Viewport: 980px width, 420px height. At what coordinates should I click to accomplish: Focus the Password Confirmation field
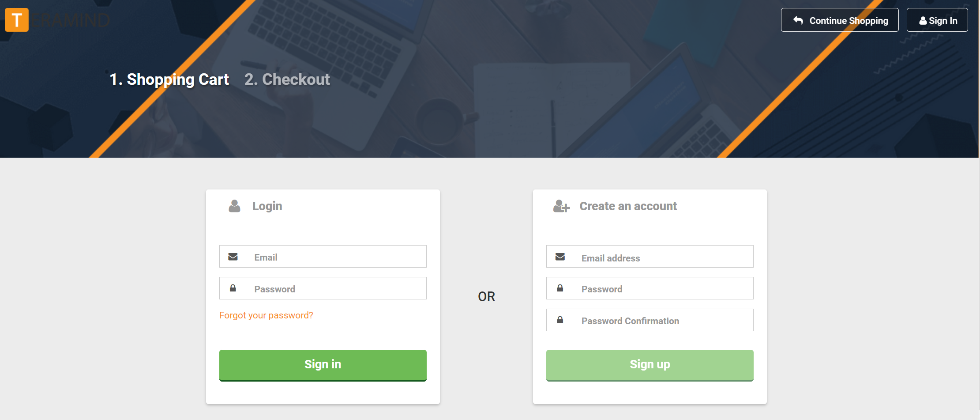[x=663, y=320]
